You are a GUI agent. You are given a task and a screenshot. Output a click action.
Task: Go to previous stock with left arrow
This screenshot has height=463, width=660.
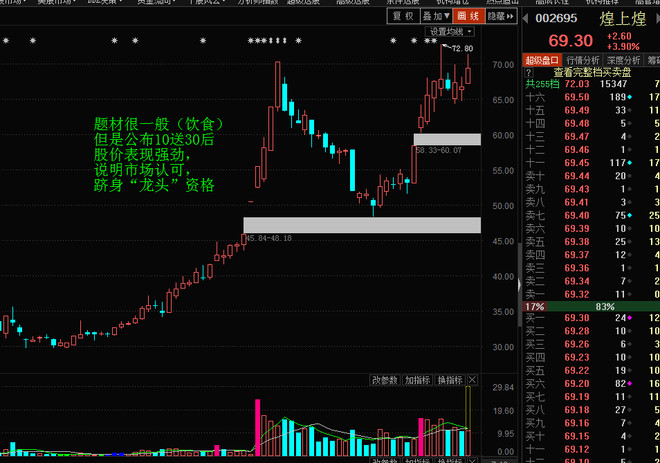click(x=525, y=18)
